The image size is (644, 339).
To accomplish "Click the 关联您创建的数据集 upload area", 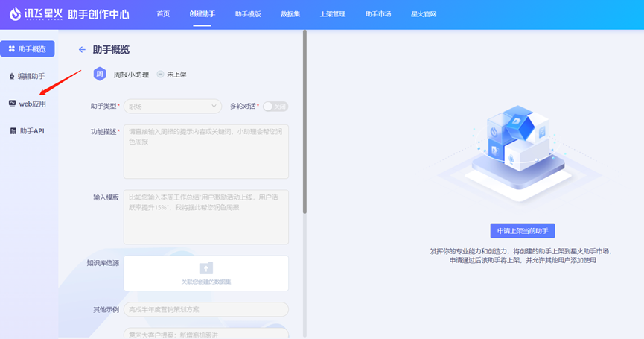I will (206, 273).
